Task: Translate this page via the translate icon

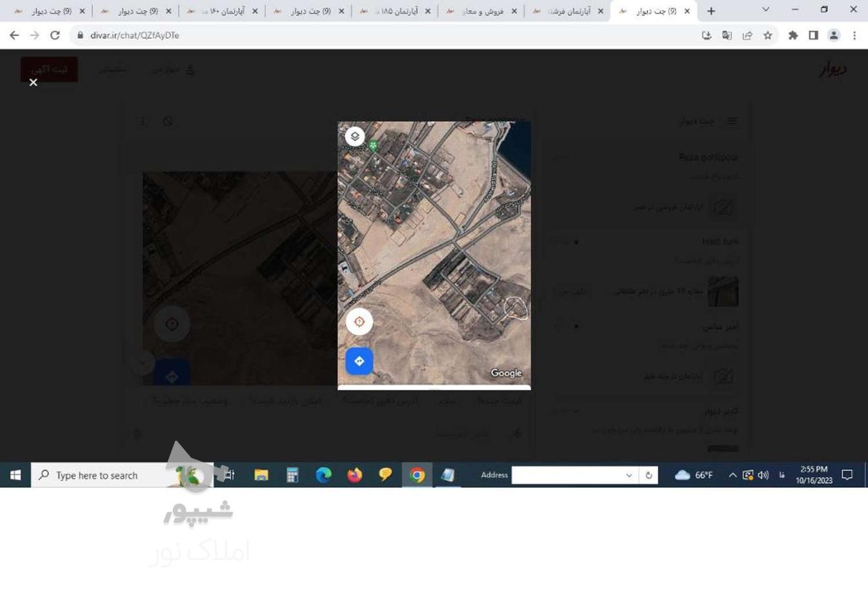Action: pyautogui.click(x=727, y=35)
